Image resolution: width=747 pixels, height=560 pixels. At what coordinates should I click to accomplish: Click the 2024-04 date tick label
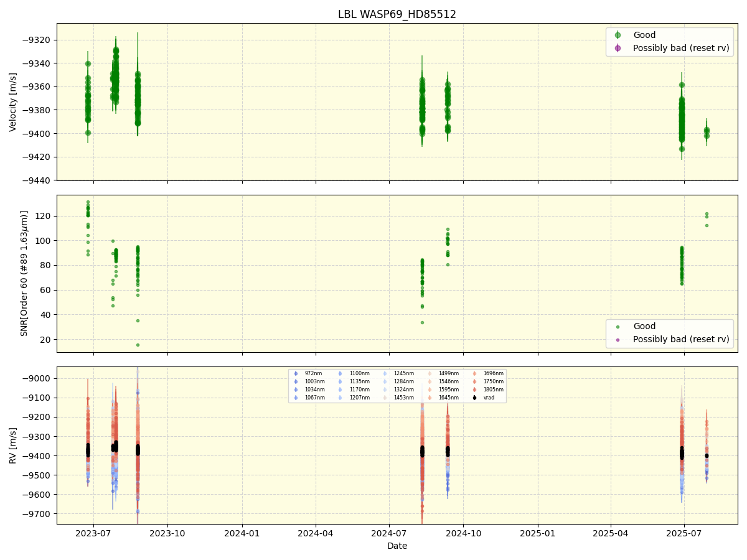tap(316, 533)
